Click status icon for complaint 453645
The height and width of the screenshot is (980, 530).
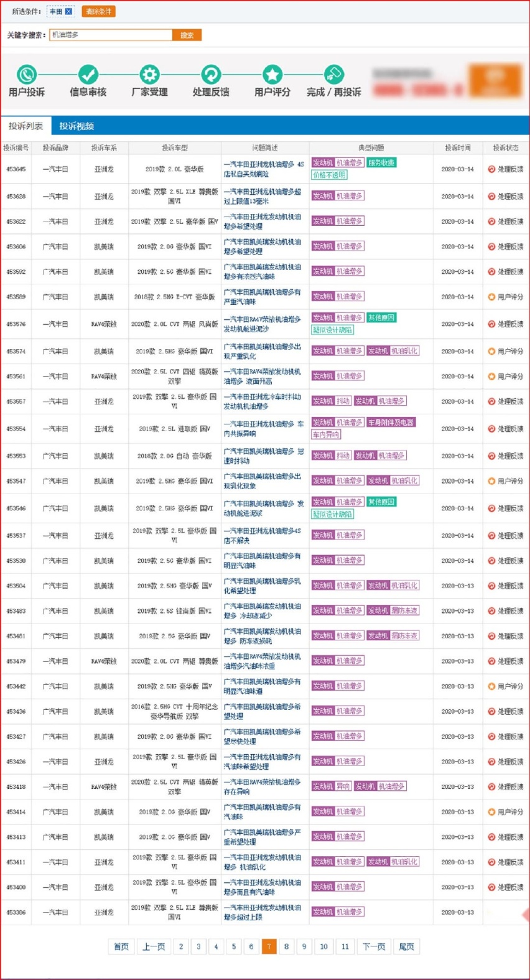point(491,169)
